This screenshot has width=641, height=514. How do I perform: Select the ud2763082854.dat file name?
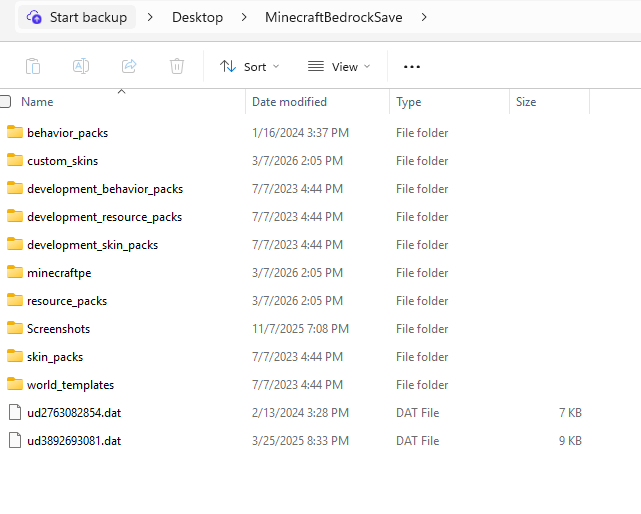click(x=74, y=413)
